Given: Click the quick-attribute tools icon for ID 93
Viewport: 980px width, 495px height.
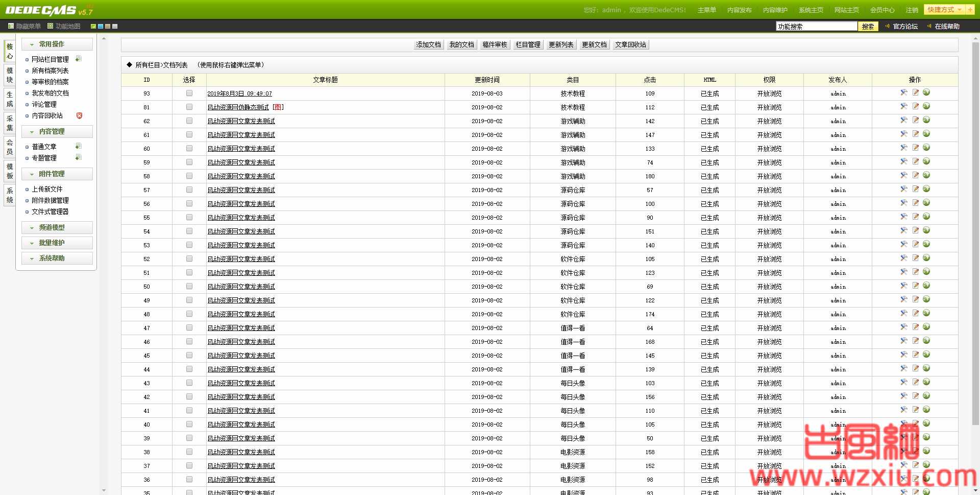Looking at the screenshot, I should click(903, 92).
